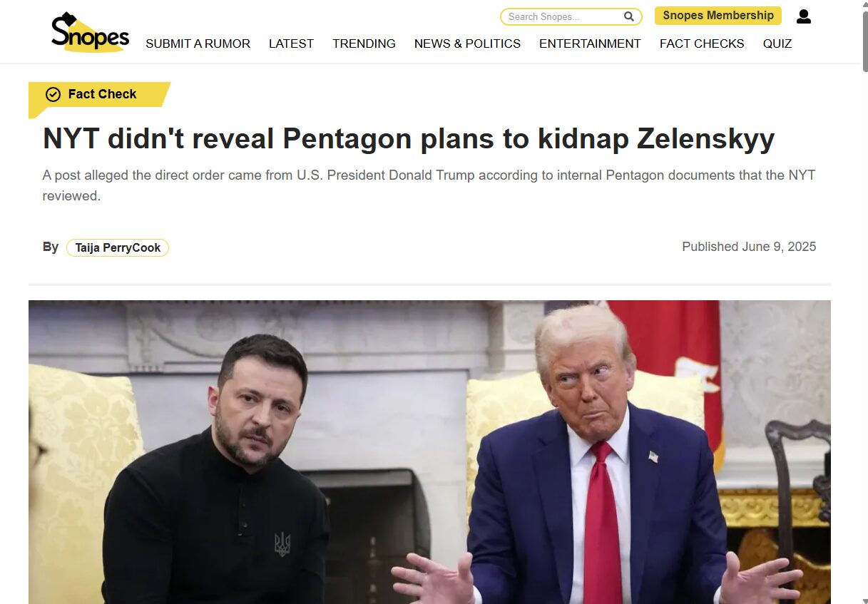Image resolution: width=868 pixels, height=604 pixels.
Task: Go to Submit a Rumor
Action: click(198, 43)
